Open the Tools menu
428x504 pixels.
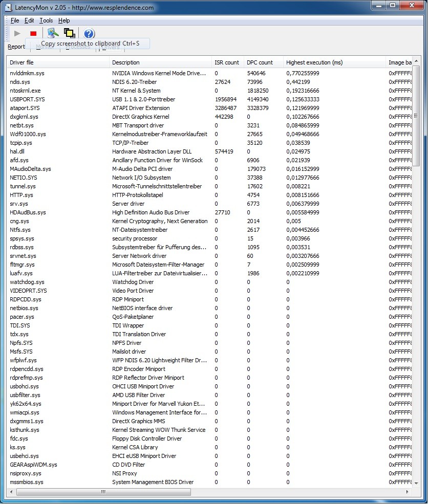pos(46,20)
